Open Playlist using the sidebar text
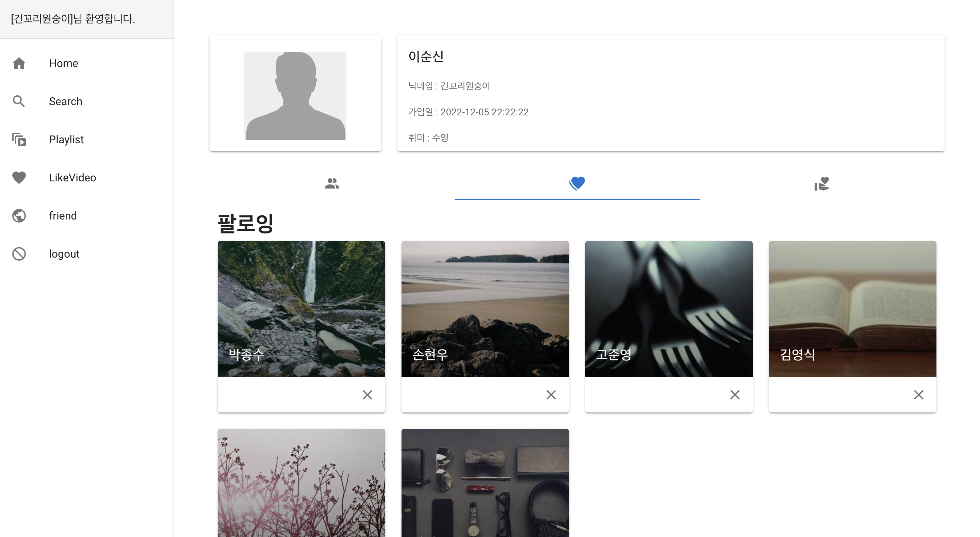 point(66,139)
